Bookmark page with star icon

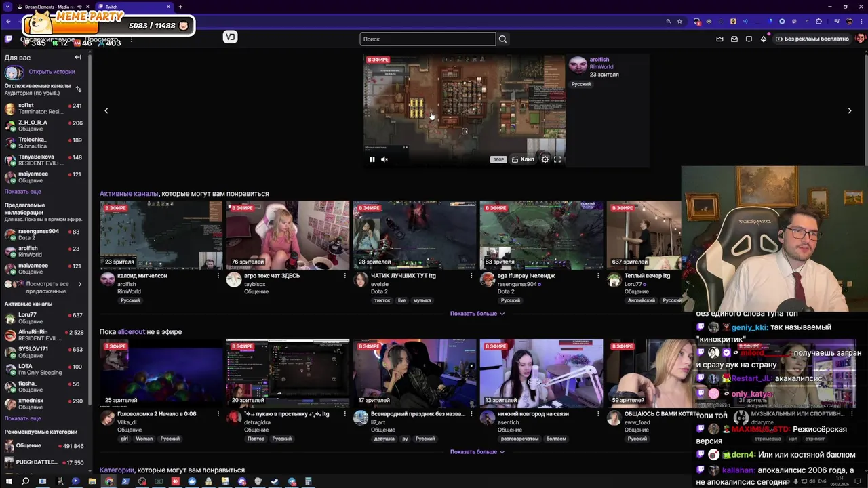[679, 21]
